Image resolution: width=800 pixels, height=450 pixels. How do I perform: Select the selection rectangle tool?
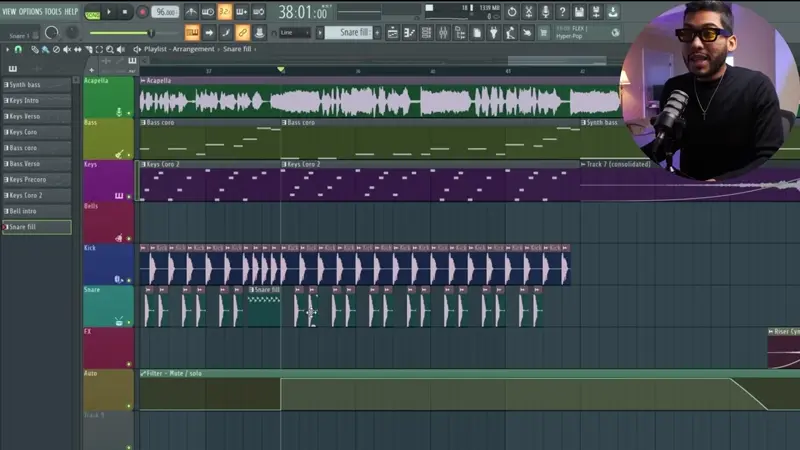pyautogui.click(x=99, y=49)
